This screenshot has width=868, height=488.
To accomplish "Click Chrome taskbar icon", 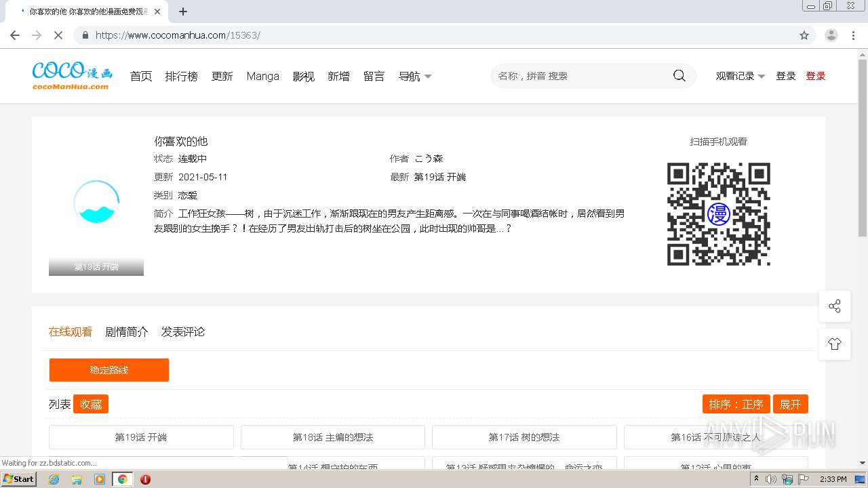I will (123, 479).
